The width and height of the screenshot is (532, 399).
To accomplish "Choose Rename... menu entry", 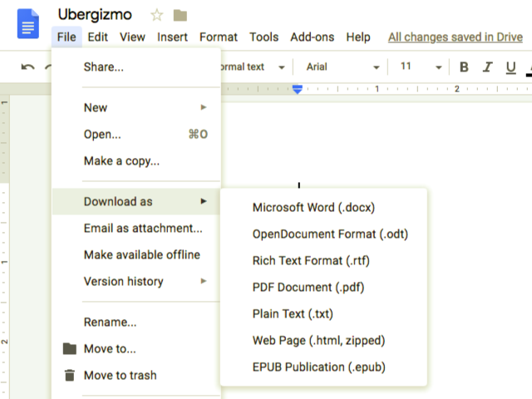I will (x=136, y=322).
